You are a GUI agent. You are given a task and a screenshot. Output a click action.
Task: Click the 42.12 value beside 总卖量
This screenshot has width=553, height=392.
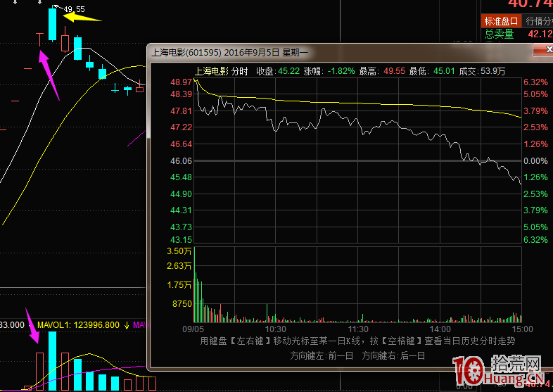point(540,34)
